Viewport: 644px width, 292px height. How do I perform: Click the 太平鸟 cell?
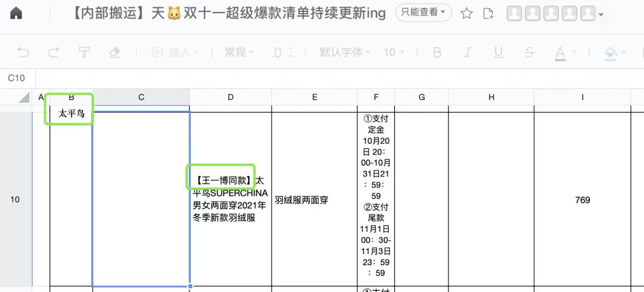(x=71, y=114)
